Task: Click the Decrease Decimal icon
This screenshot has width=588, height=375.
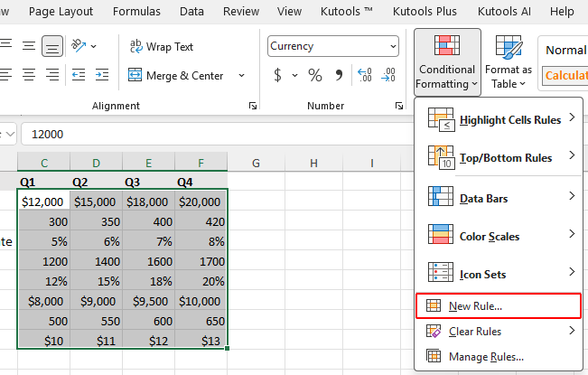Action: click(x=390, y=75)
